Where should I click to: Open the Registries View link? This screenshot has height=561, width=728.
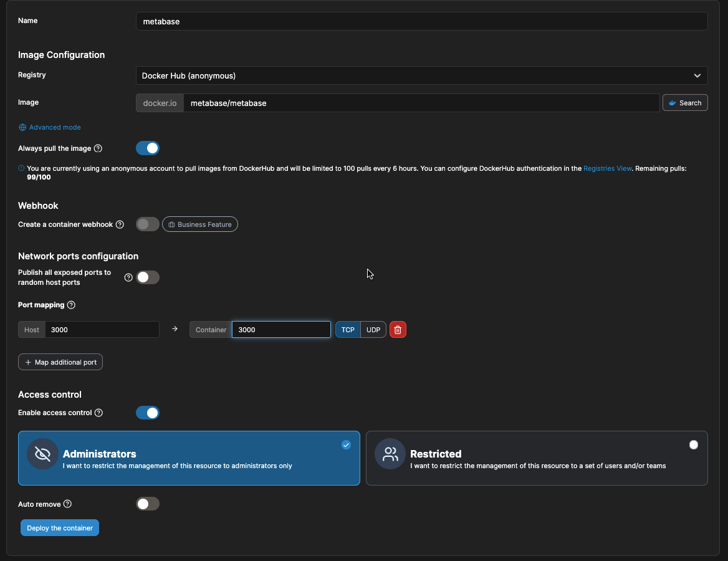click(x=607, y=168)
